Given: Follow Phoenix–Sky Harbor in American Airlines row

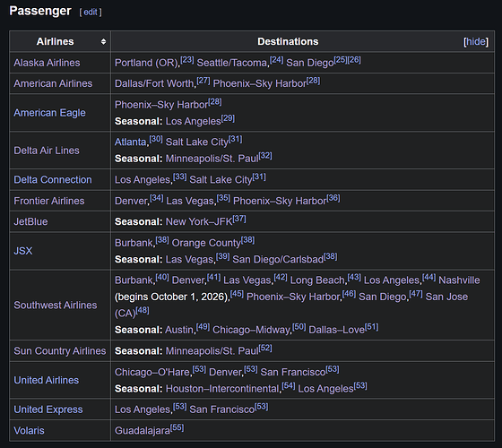Looking at the screenshot, I should [260, 83].
